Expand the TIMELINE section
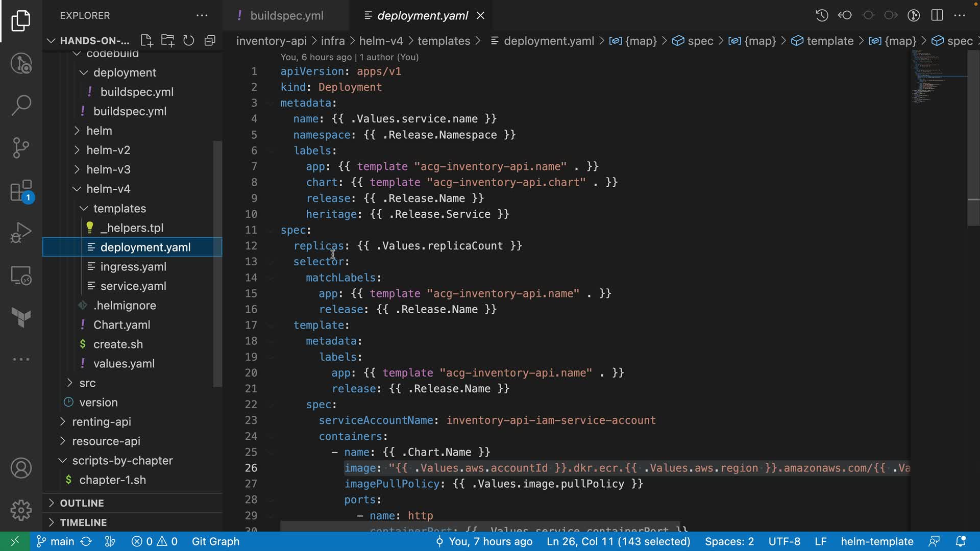 83,522
